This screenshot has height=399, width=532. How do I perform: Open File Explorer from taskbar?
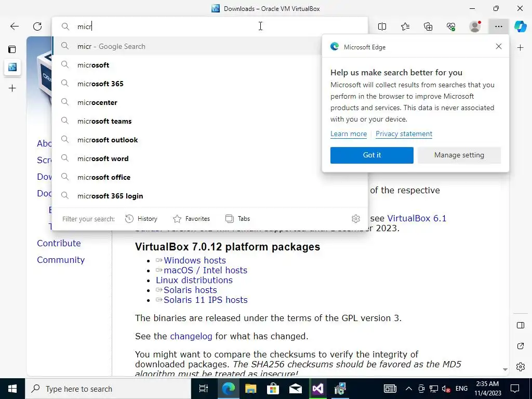click(250, 389)
